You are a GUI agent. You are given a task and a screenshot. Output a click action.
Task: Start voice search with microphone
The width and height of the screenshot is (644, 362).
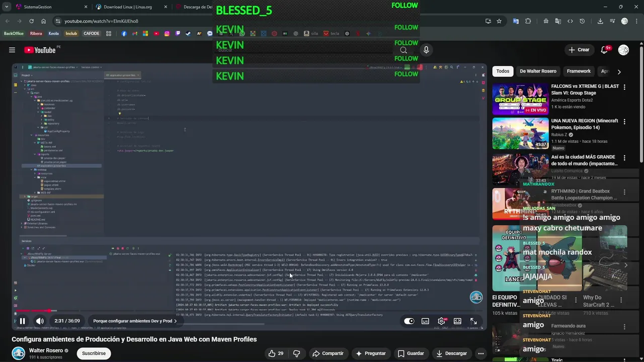(x=426, y=50)
